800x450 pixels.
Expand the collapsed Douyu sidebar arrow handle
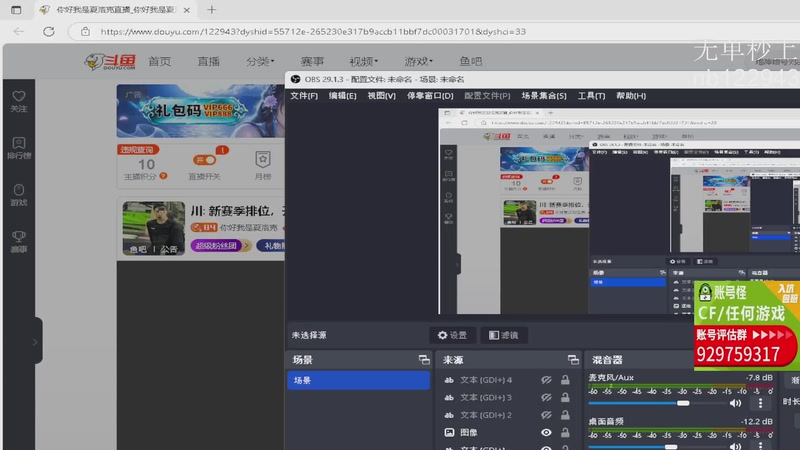(x=35, y=341)
